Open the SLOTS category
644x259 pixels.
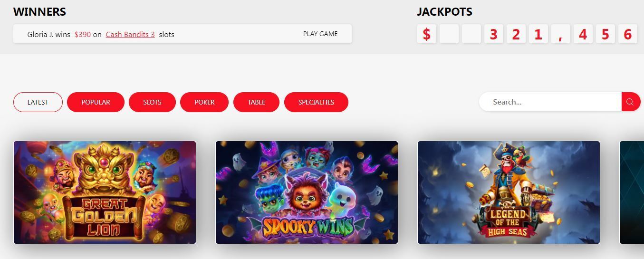[x=152, y=102]
